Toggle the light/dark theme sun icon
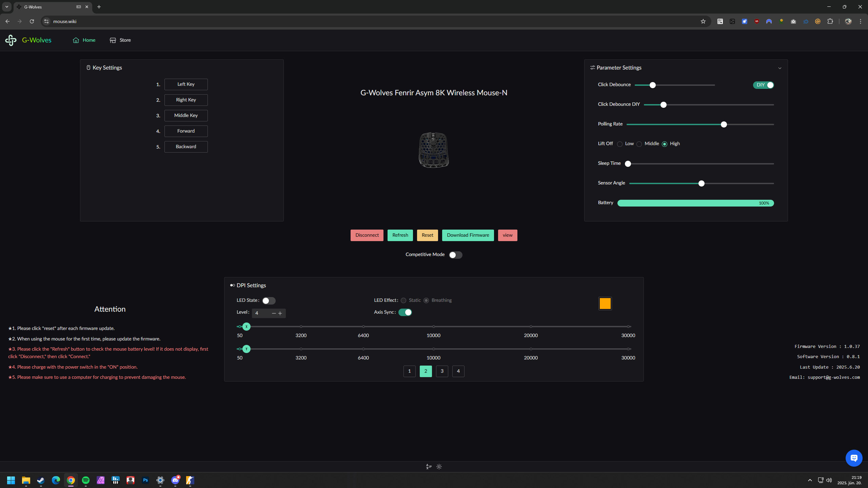The height and width of the screenshot is (488, 868). coord(439,467)
